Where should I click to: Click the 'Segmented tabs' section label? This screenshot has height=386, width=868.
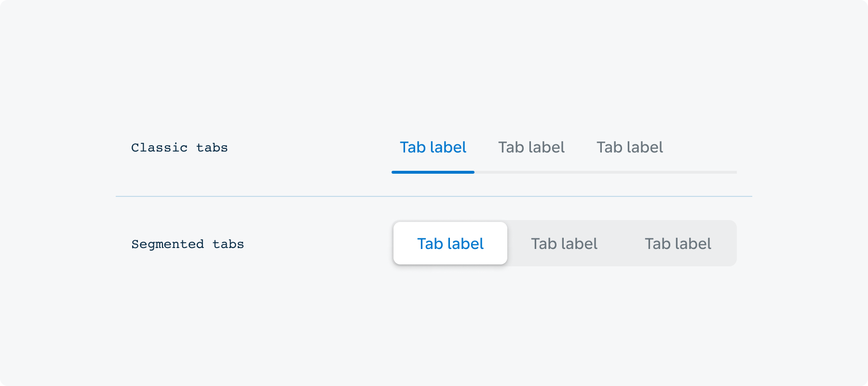(188, 244)
